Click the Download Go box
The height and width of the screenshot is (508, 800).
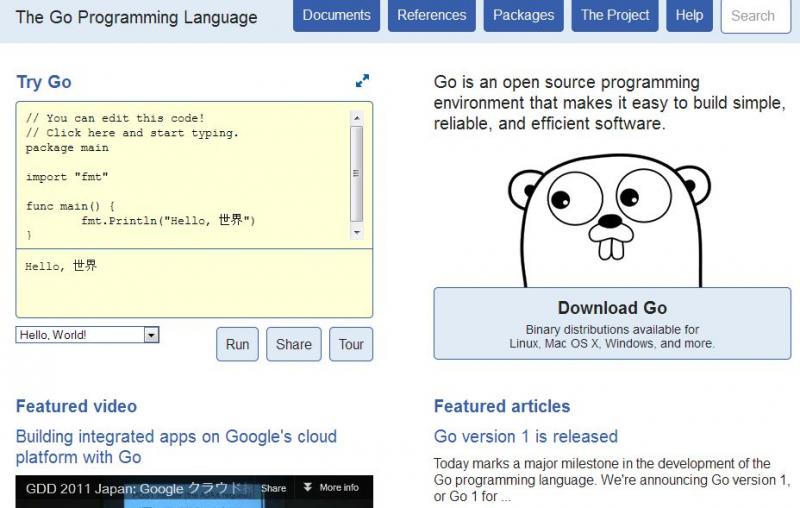pos(612,323)
